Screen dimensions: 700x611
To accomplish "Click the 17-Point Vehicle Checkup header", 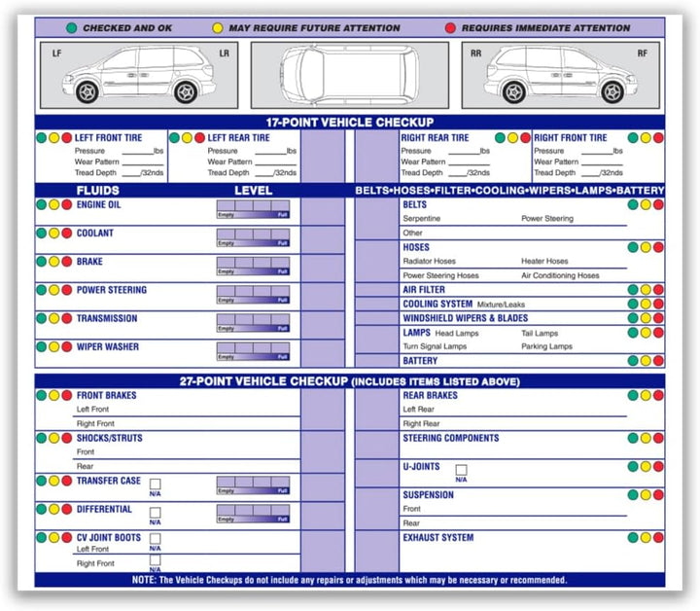I will coord(350,122).
